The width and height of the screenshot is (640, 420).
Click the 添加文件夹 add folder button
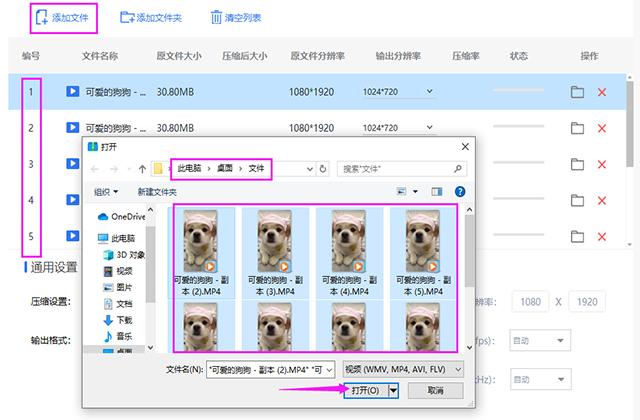click(x=151, y=18)
